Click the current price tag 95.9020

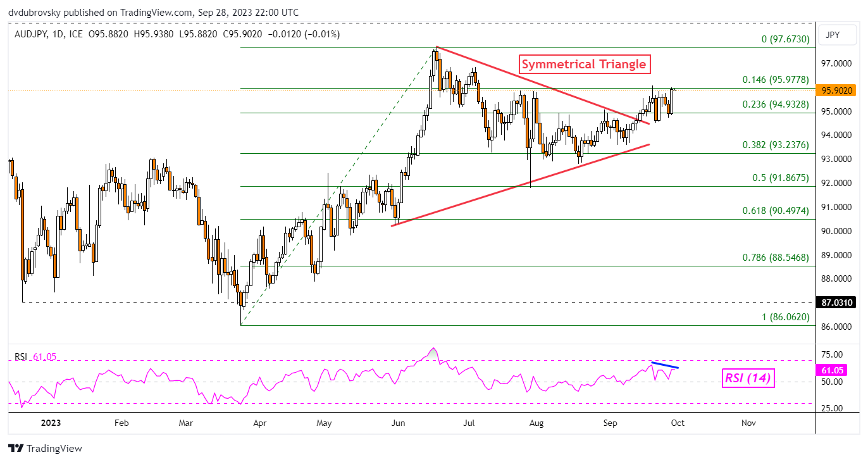tap(837, 91)
